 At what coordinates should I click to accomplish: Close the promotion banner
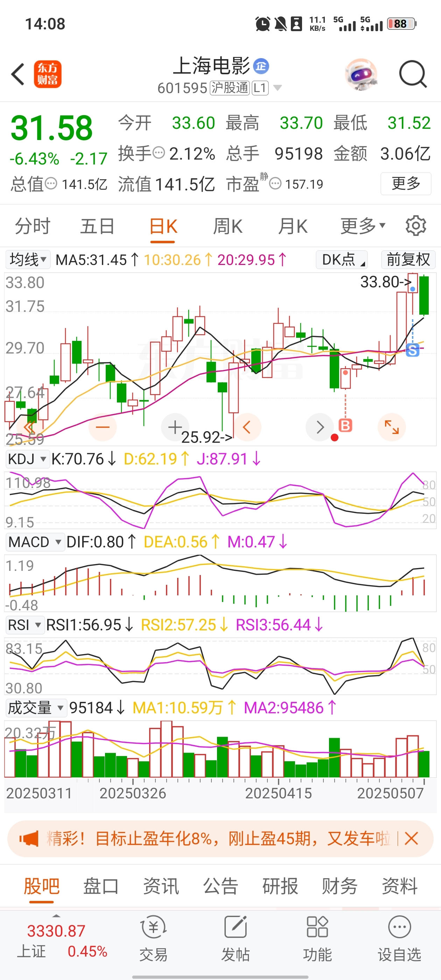click(411, 839)
